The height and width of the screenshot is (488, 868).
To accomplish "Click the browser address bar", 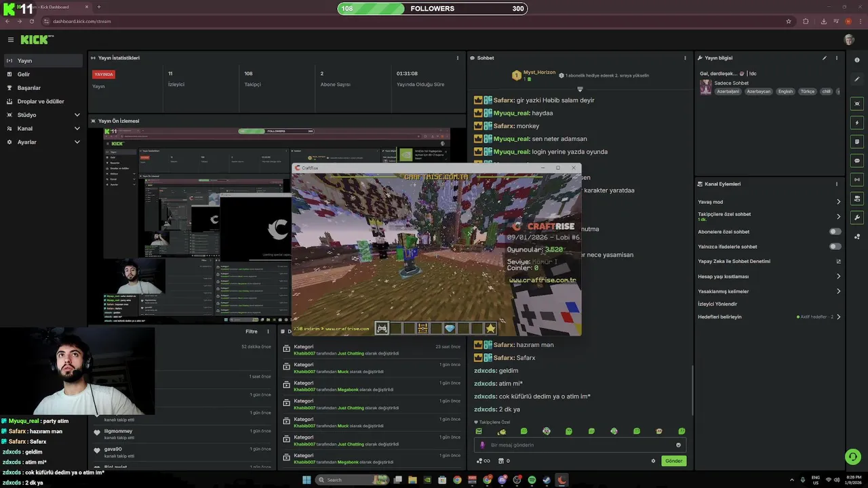I will coord(414,21).
